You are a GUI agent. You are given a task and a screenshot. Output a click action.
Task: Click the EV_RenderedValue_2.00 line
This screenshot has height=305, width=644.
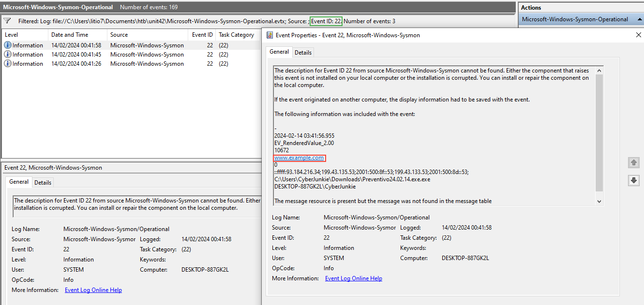click(304, 143)
